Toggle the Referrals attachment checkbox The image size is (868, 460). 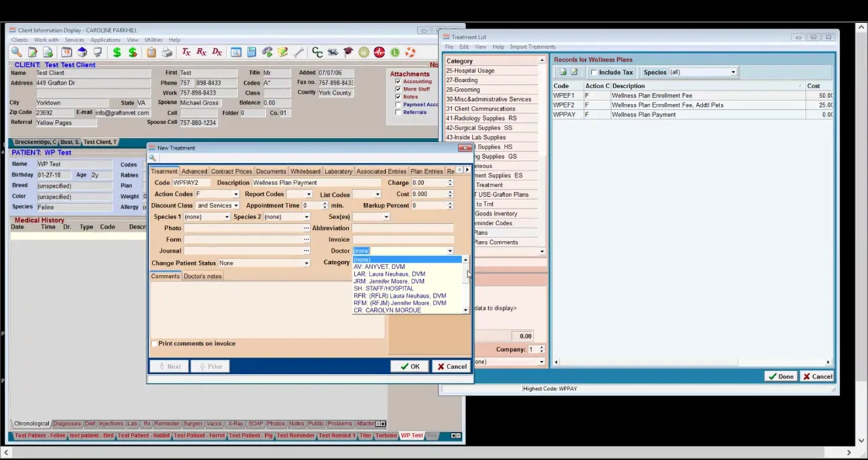(398, 112)
